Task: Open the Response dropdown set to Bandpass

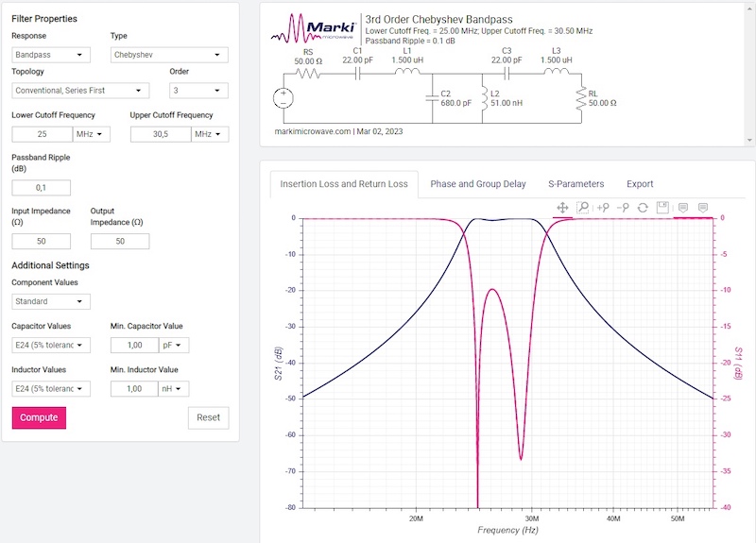Action: (51, 55)
